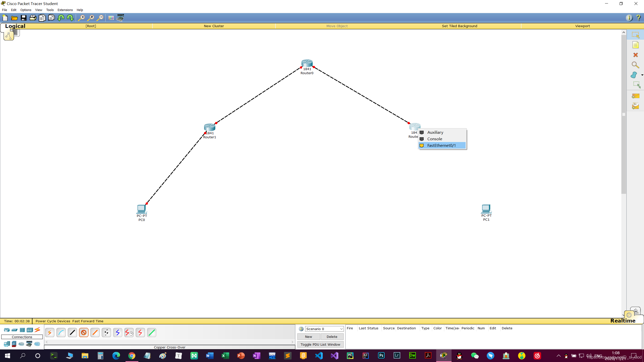This screenshot has width=644, height=362.
Task: Choose the Inspect magnifier tool
Action: pos(635,65)
